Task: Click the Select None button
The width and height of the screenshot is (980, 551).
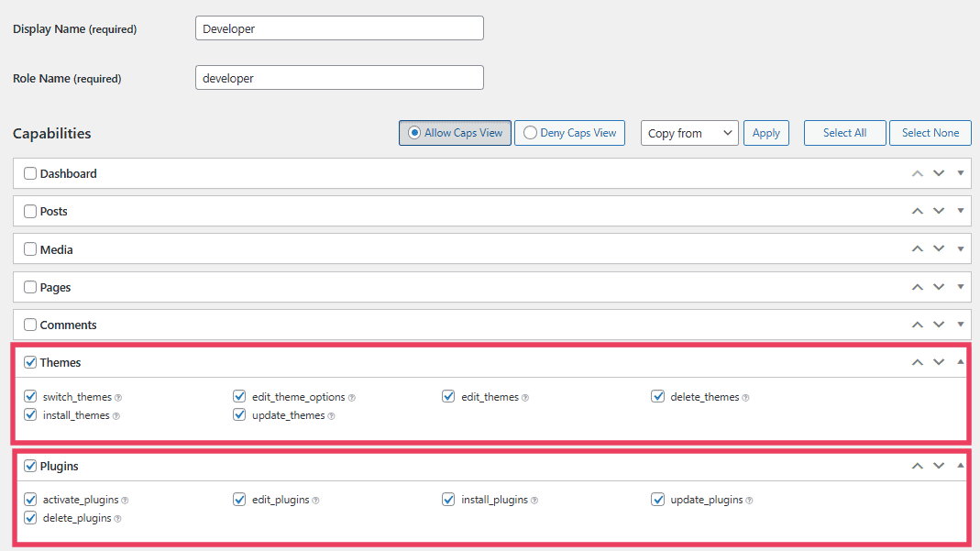Action: [x=930, y=132]
